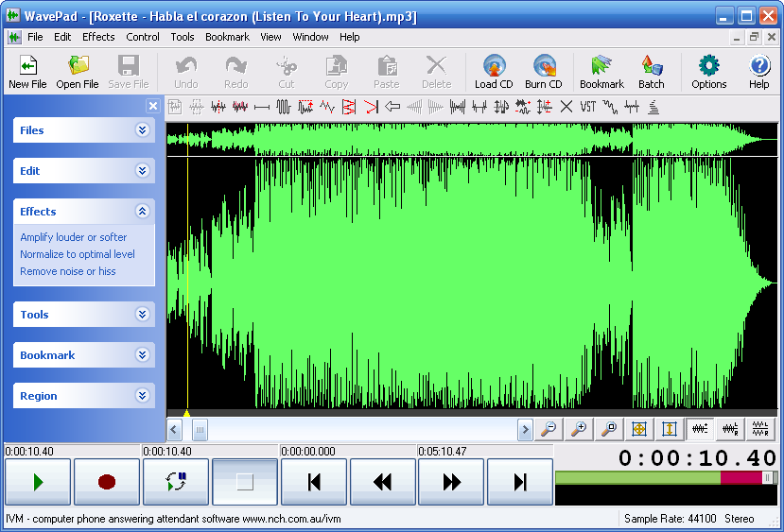Zoom out with the minus magnifier

549,429
